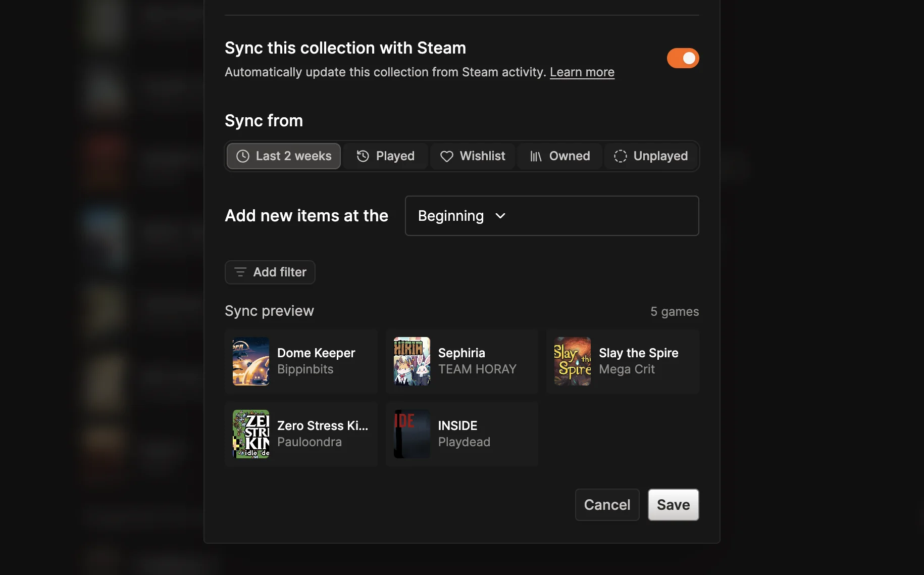
Task: Click the INSIDE title text
Action: click(457, 425)
